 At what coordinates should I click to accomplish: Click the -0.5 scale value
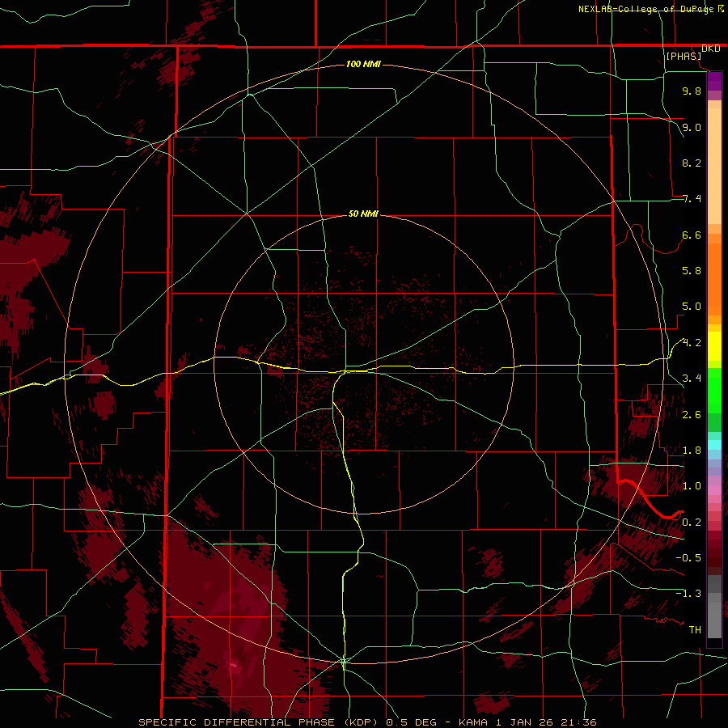(688, 558)
